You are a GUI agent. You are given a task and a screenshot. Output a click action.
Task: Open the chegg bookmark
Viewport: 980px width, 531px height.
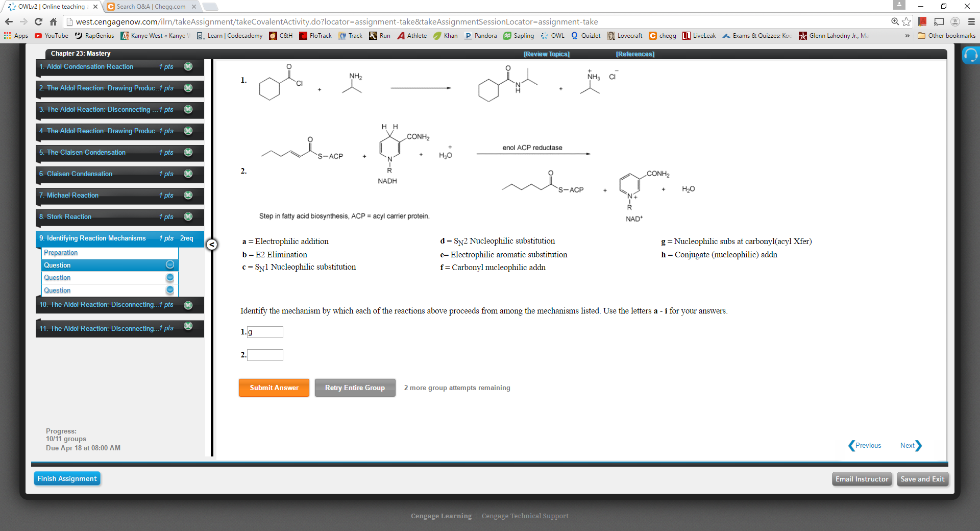661,36
